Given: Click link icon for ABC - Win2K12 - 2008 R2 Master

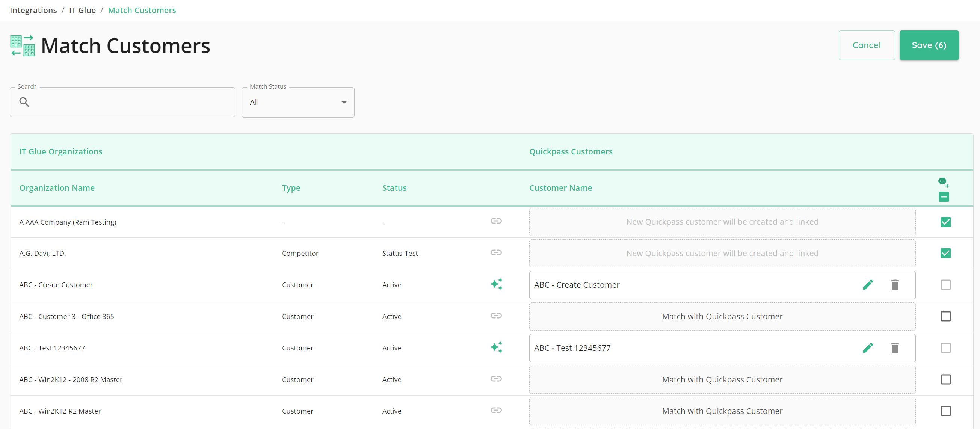Looking at the screenshot, I should point(496,379).
